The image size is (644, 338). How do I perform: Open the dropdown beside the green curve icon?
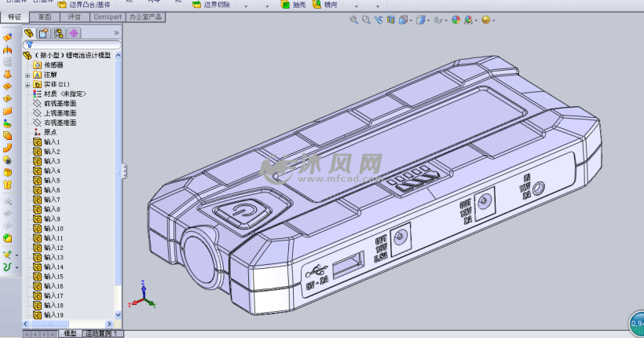pyautogui.click(x=16, y=268)
